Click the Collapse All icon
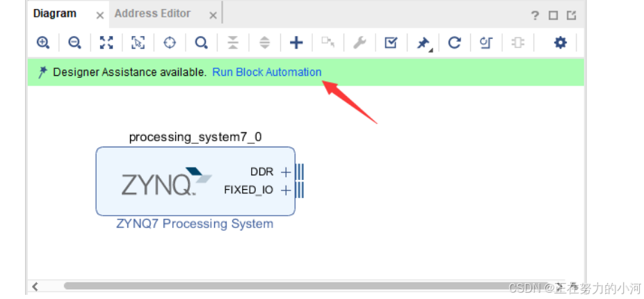This screenshot has height=299, width=644. click(x=233, y=42)
